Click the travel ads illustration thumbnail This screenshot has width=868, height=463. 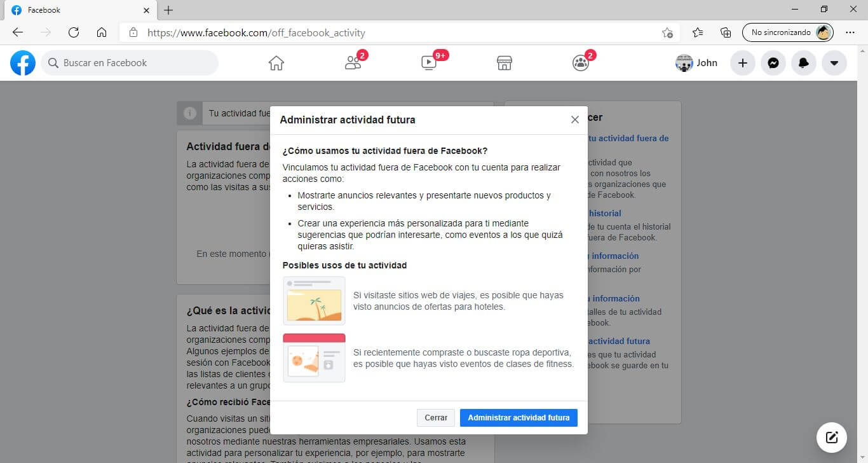314,301
